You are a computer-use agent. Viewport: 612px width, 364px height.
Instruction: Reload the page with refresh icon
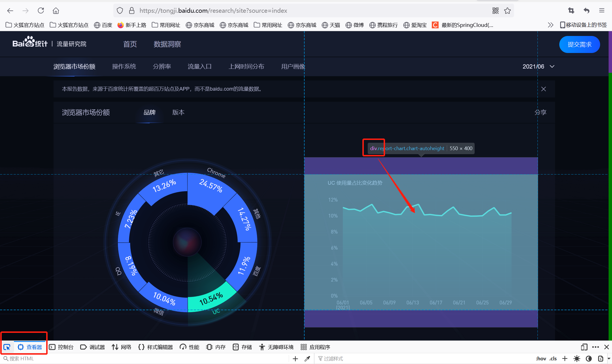tap(41, 11)
